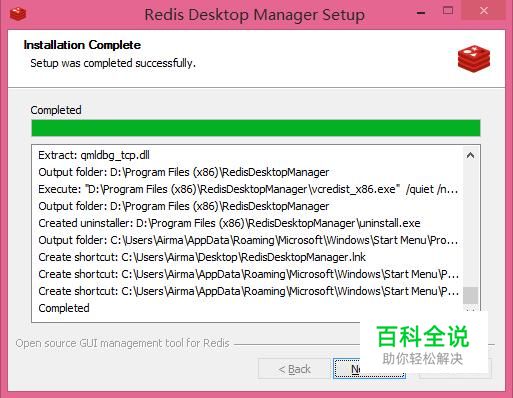Close the setup window
Image resolution: width=513 pixels, height=398 pixels.
484,11
